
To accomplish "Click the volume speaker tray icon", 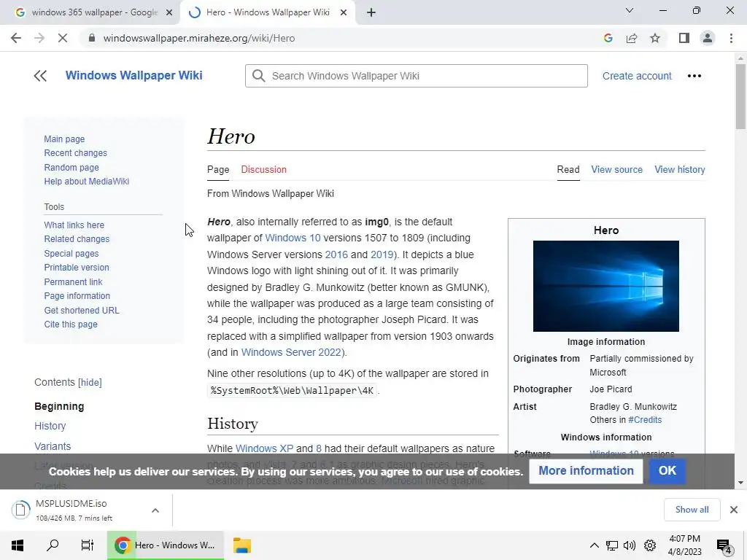I will (x=630, y=545).
